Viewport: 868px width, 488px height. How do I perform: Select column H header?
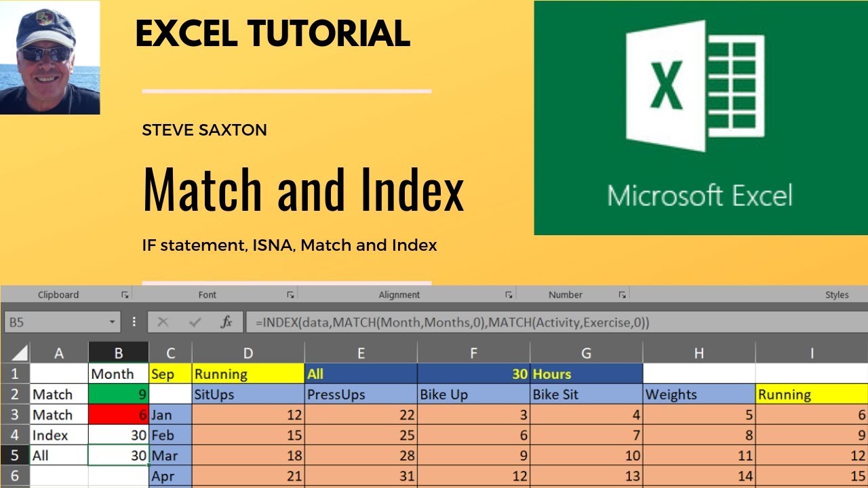coord(699,352)
